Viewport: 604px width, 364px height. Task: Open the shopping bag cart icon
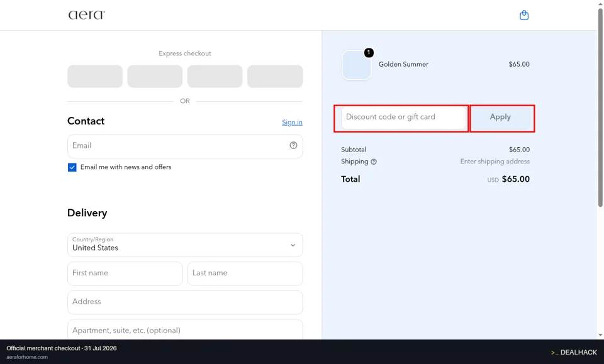point(524,15)
